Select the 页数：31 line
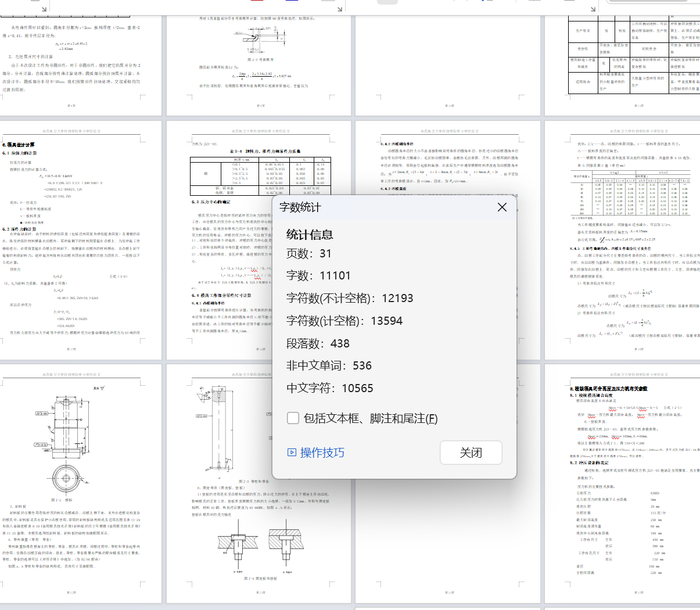 pos(309,253)
